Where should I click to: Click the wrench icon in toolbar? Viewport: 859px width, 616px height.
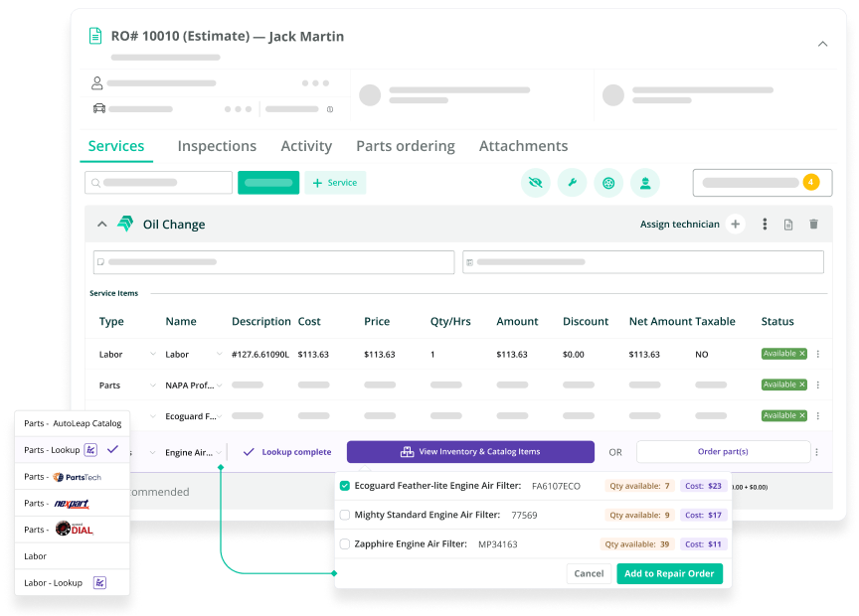pyautogui.click(x=572, y=183)
